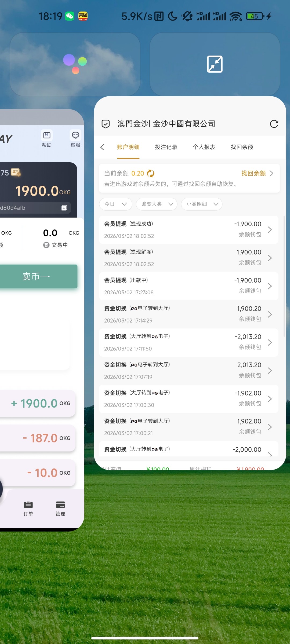Open the 账变大类 category dropdown
The image size is (290, 644).
[x=157, y=204]
